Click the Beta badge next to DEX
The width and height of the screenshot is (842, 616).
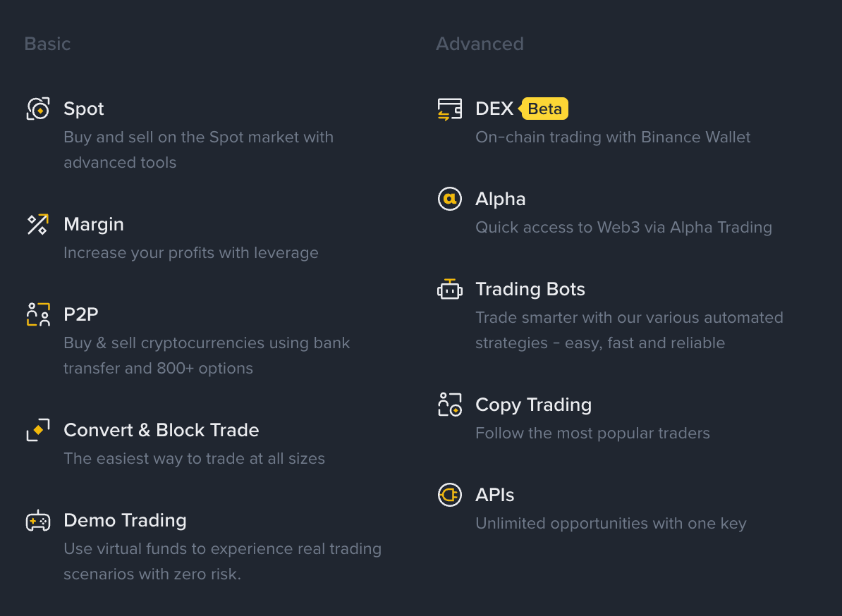pyautogui.click(x=544, y=109)
